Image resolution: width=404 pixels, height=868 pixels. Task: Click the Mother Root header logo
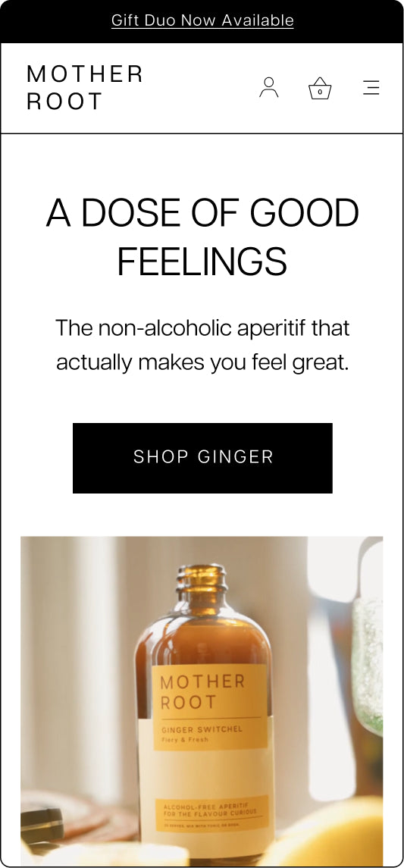point(85,87)
